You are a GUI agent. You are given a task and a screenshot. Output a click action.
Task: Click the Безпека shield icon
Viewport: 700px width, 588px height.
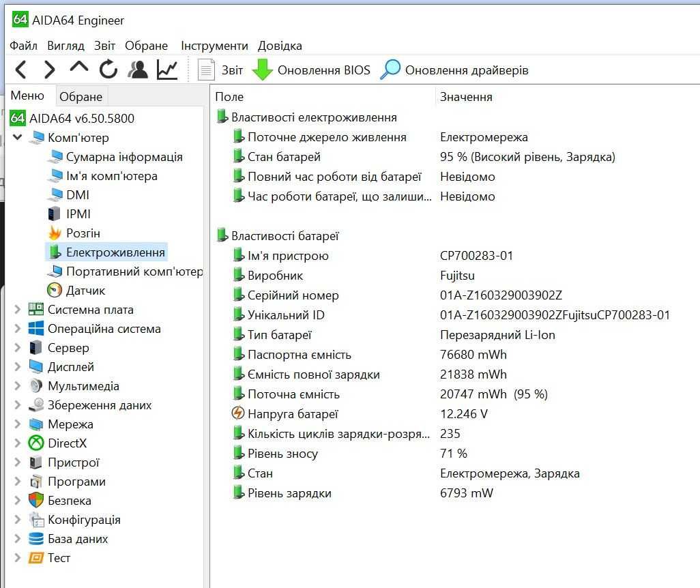click(35, 500)
